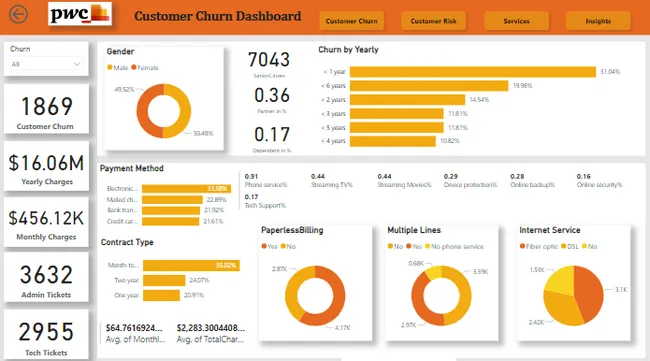Select the Multiple Lines donut chart

[x=441, y=296]
